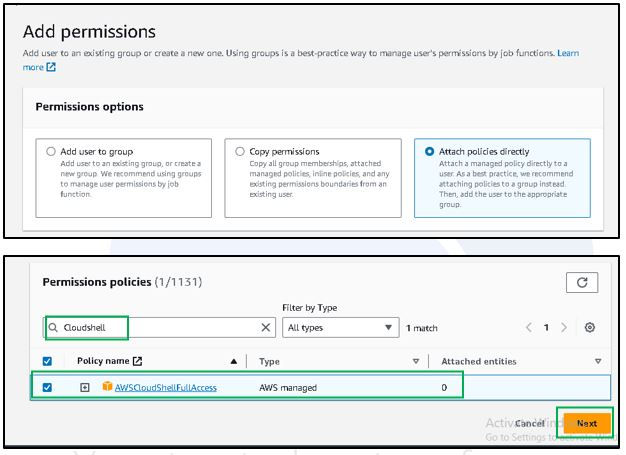This screenshot has height=455, width=626.
Task: Sort by Attached entities column
Action: tap(598, 362)
